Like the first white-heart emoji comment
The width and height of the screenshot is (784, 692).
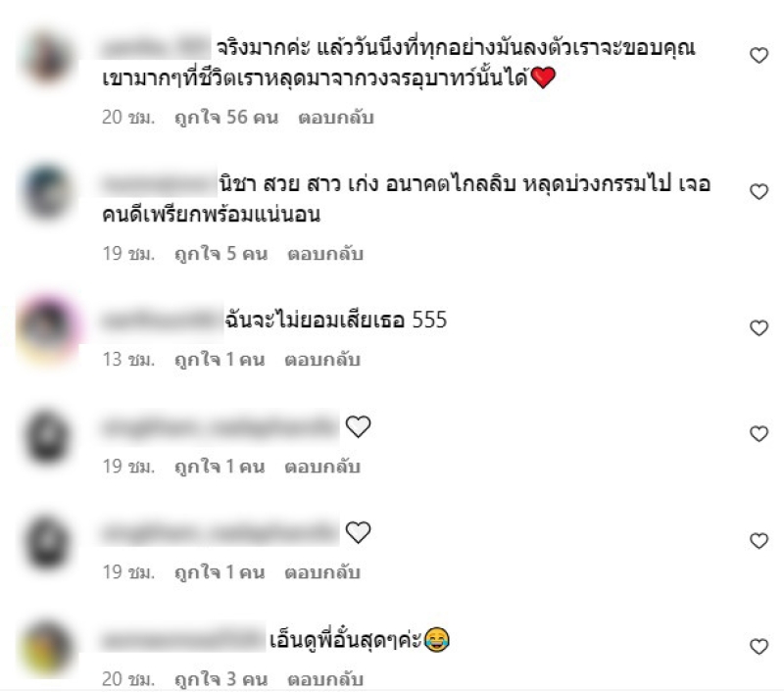759,433
